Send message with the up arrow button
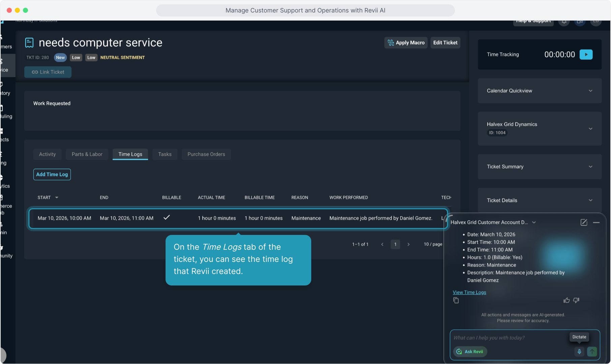Screen dimensions: 611x364 click(592, 352)
